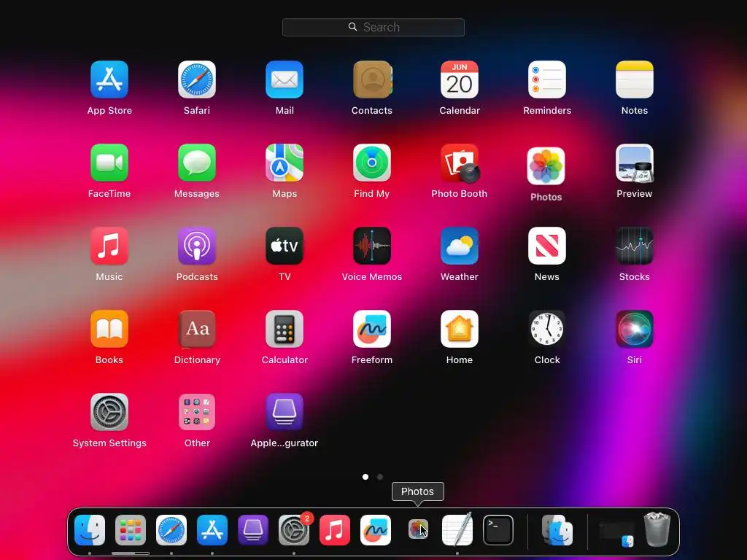The width and height of the screenshot is (747, 560).
Task: Open Photos in the Launchpad grid
Action: [546, 166]
